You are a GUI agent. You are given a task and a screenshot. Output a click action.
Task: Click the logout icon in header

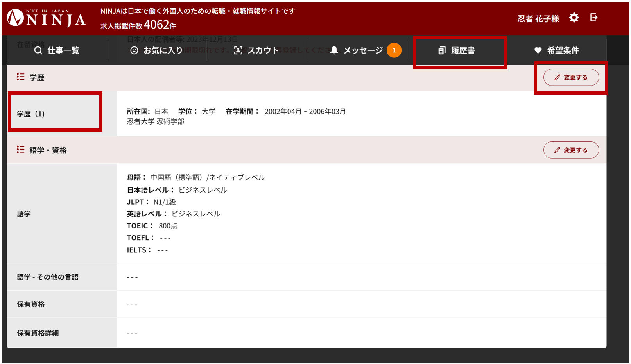point(593,18)
